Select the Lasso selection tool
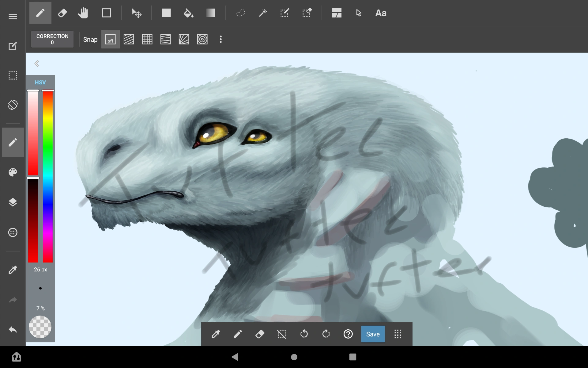 coord(241,13)
